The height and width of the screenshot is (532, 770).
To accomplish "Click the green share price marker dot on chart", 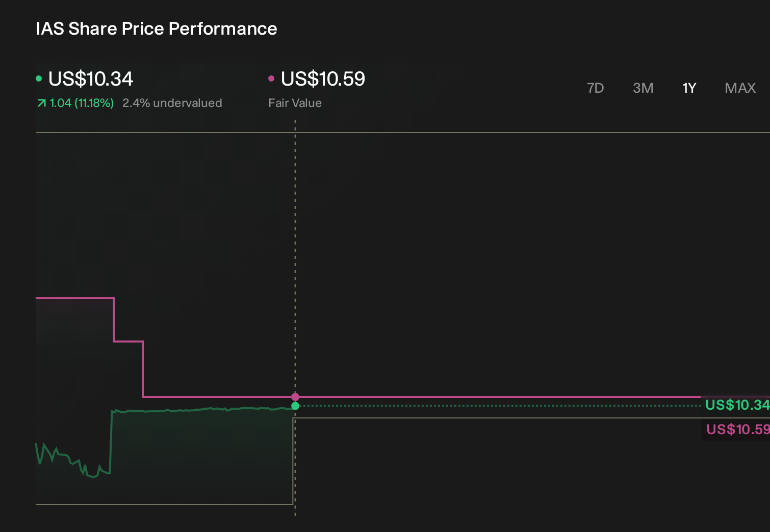I will click(x=295, y=406).
